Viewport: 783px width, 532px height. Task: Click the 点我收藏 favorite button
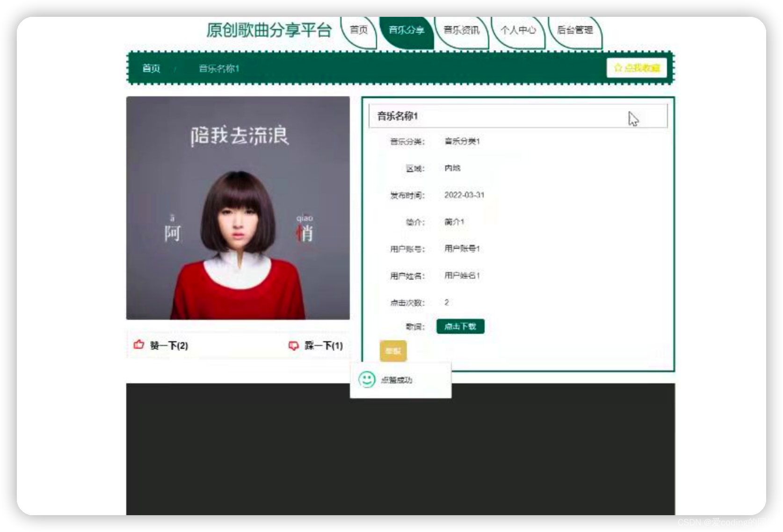637,68
